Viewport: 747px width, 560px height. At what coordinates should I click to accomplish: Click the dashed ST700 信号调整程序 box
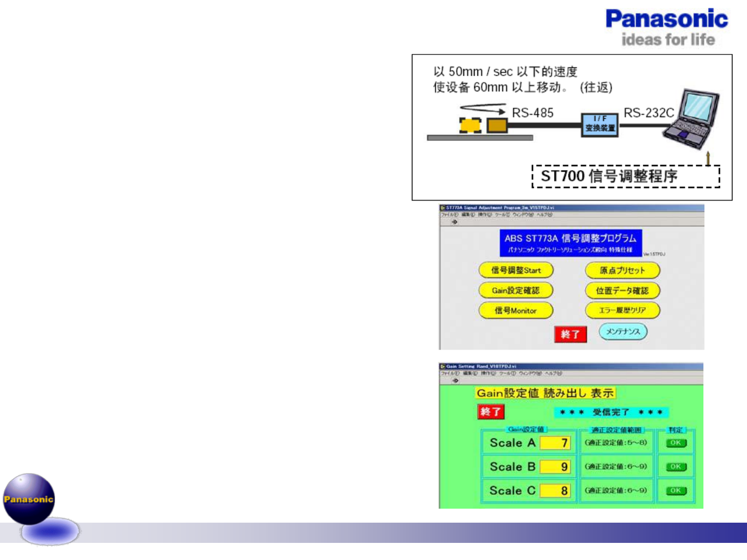[626, 176]
